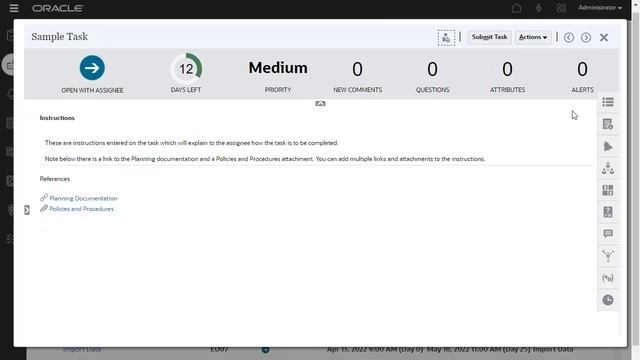Click the Medium priority value
The image size is (640, 360).
278,68
